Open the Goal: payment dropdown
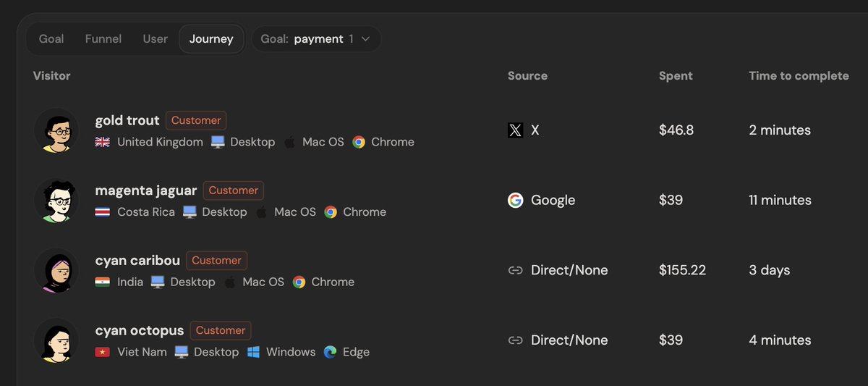The image size is (868, 386). tap(316, 39)
